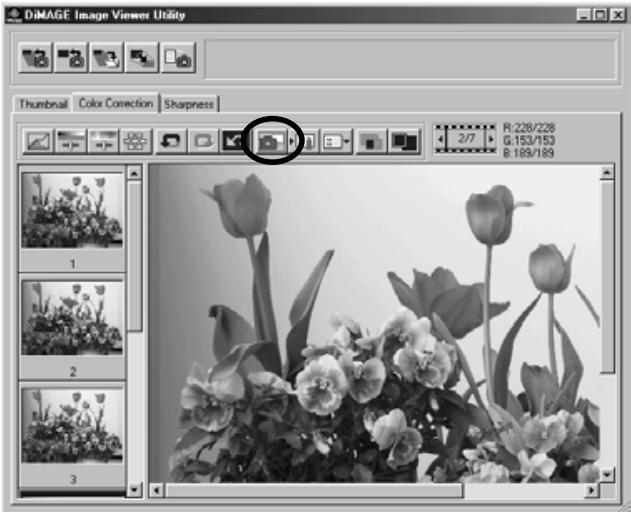Click the main image vertical scrollbar thumb
The image size is (631, 512).
[607, 277]
